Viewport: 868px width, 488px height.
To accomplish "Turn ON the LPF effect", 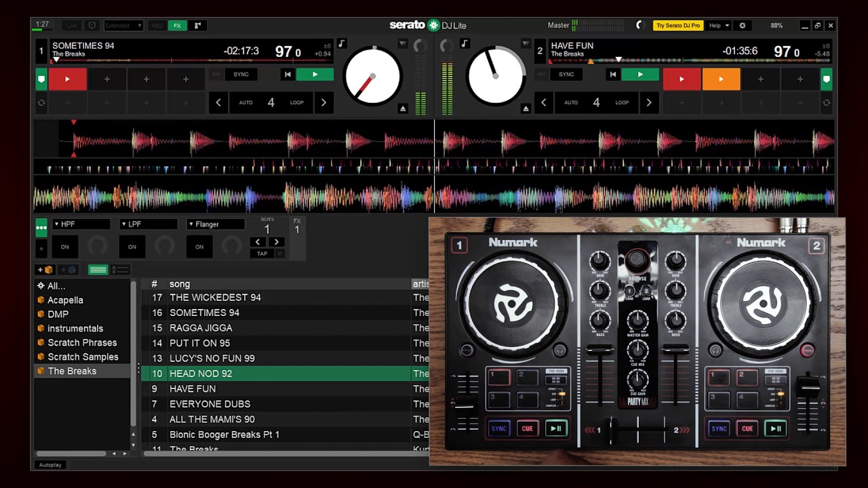I will pyautogui.click(x=132, y=247).
